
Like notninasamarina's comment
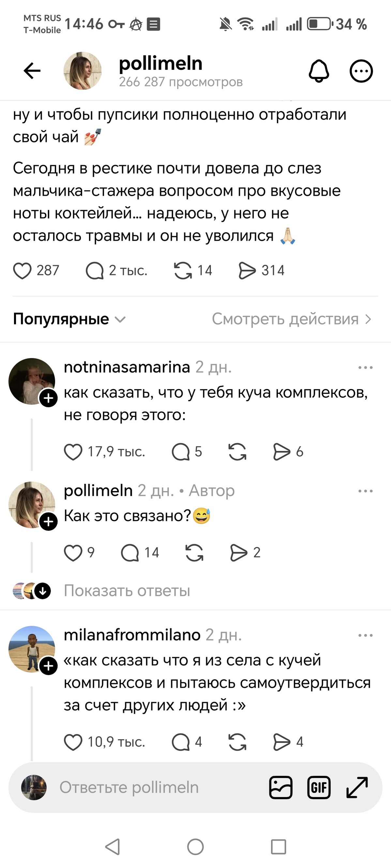tap(73, 452)
